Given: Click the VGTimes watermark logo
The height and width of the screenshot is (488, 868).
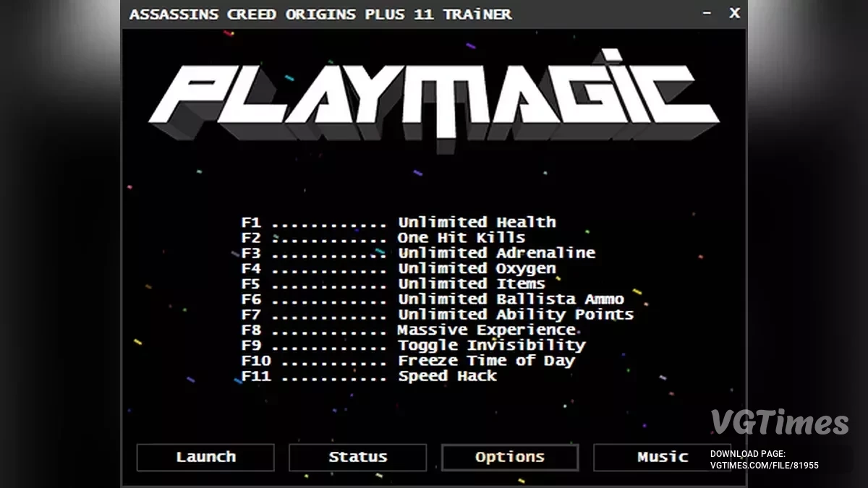Looking at the screenshot, I should click(779, 423).
